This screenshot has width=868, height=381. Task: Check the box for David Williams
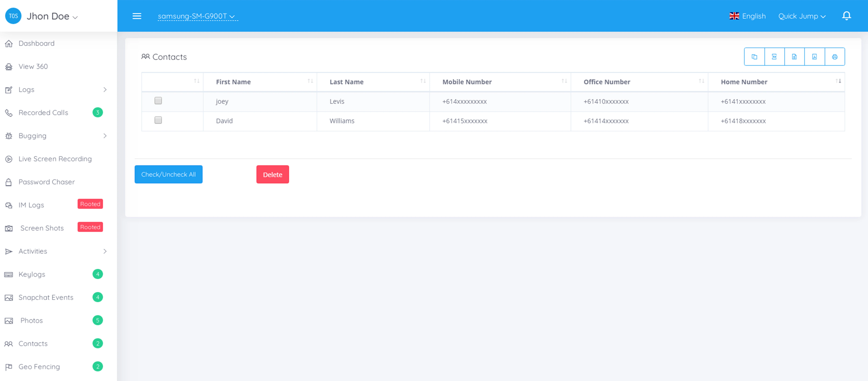158,120
